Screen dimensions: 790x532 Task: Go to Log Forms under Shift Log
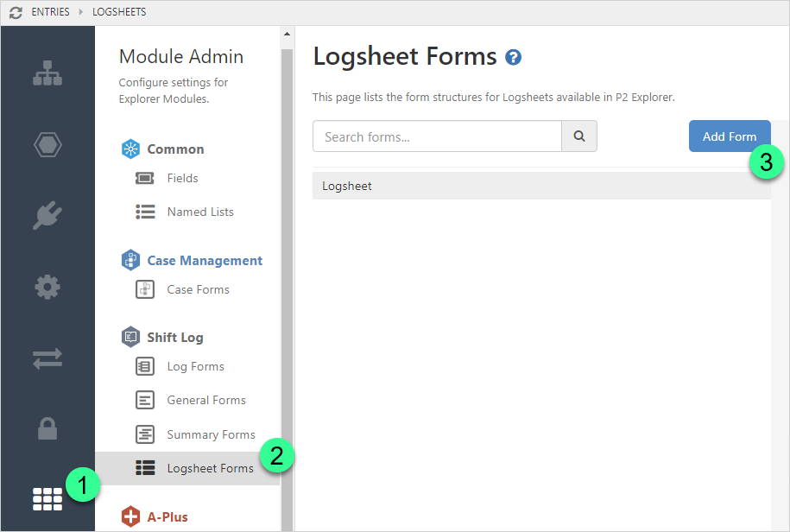[x=195, y=366]
